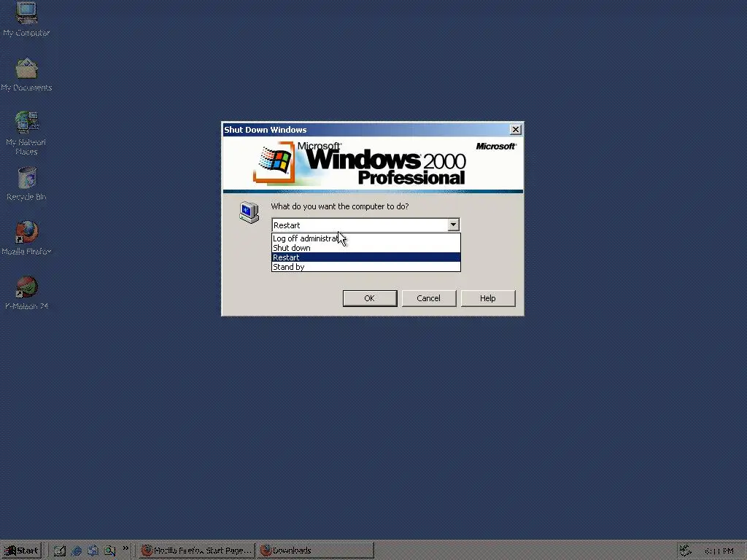
Task: Click the shutdown action dropdown arrow
Action: pyautogui.click(x=453, y=225)
